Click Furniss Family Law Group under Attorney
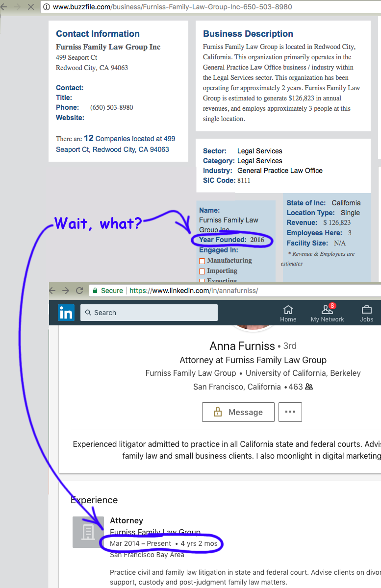The width and height of the screenshot is (381, 588). [155, 532]
